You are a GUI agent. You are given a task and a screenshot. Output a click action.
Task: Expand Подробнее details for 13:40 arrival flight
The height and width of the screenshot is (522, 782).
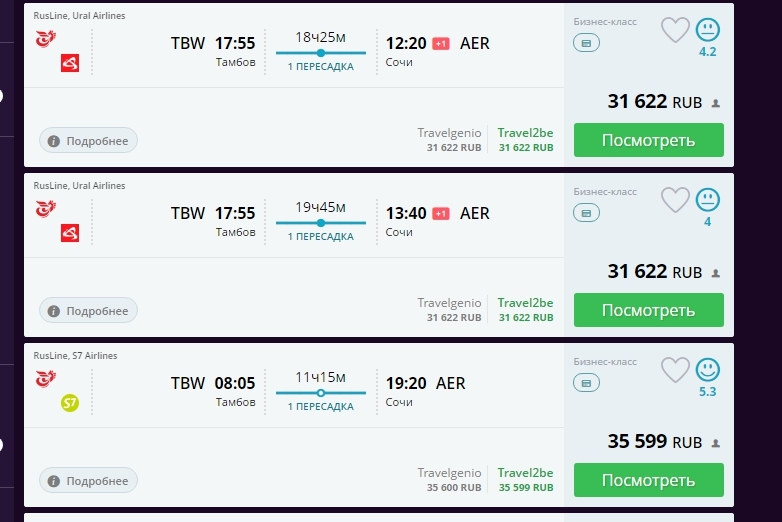[88, 311]
